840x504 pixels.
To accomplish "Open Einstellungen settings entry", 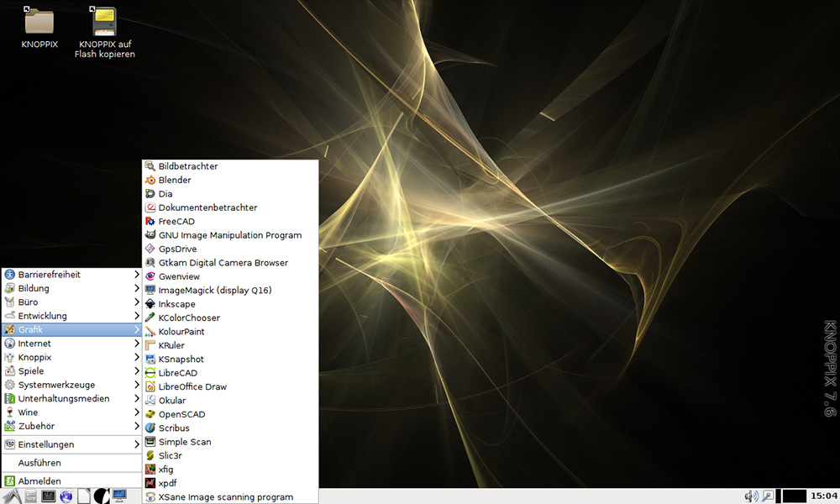I will (x=71, y=444).
